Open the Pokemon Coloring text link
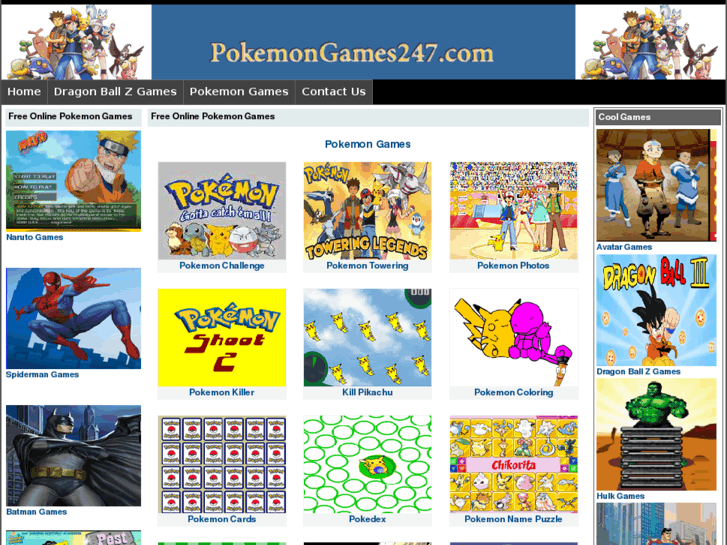The height and width of the screenshot is (545, 727). click(514, 392)
